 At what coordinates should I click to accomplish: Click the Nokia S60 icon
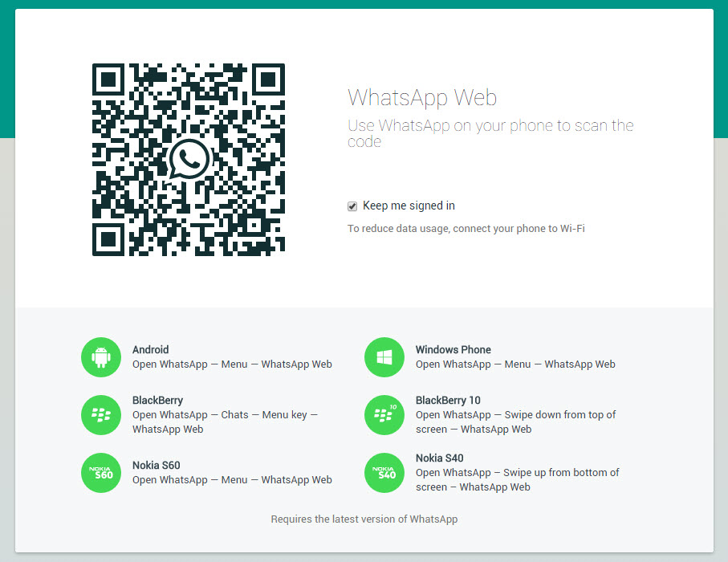click(x=101, y=473)
